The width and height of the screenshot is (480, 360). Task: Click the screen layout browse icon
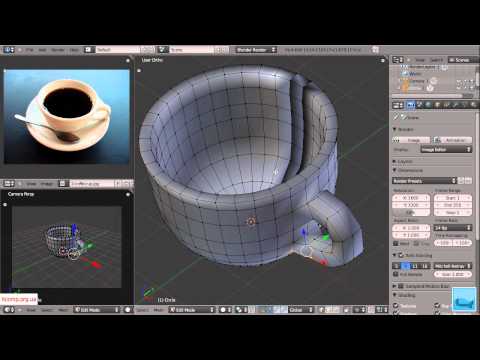(88, 50)
